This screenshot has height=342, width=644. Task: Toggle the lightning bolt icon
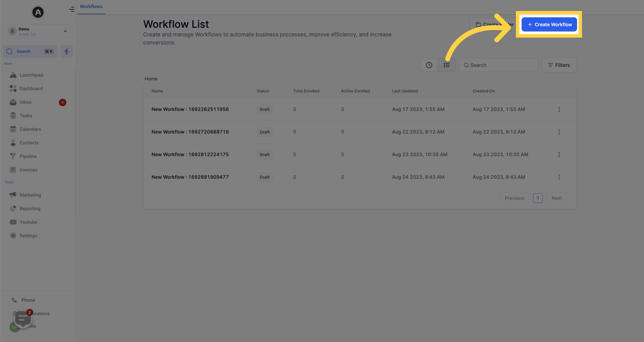(66, 51)
